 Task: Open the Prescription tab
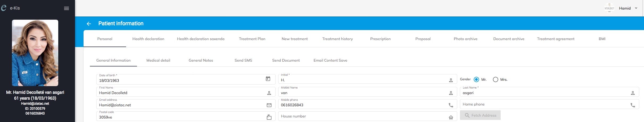click(x=380, y=39)
